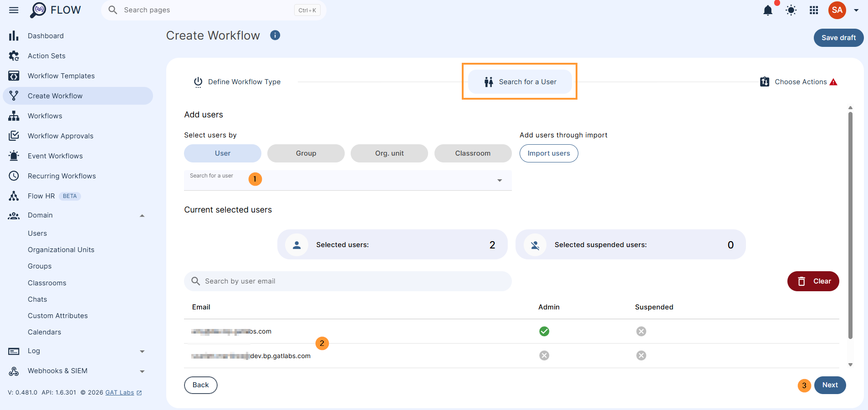This screenshot has height=410, width=868.
Task: Select users by Classroom option
Action: pos(473,153)
